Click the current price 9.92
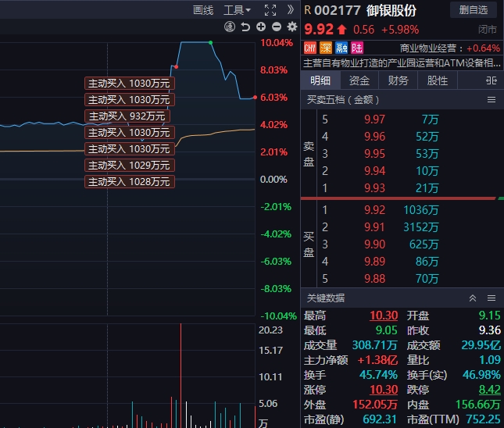 point(319,29)
